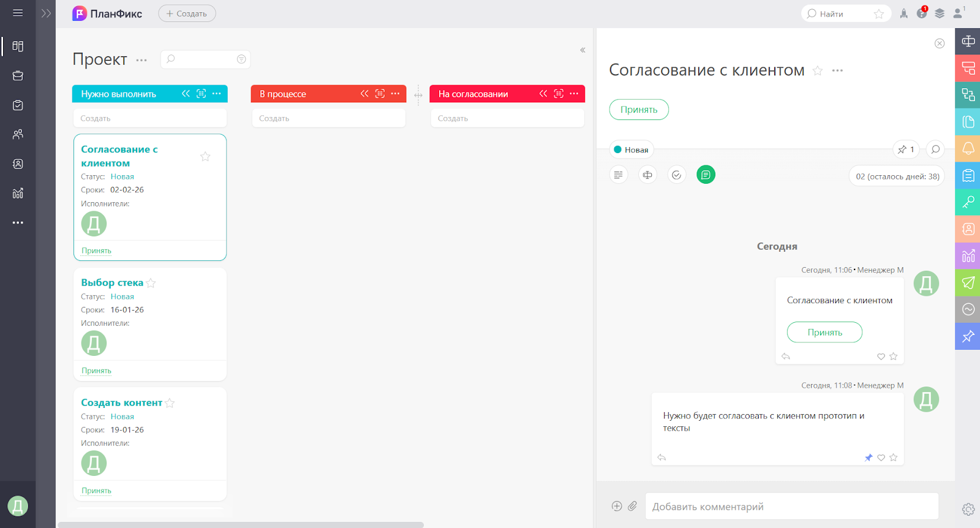Collapse the Нужно выполнить column
Screen dimensions: 980x528
click(186, 94)
